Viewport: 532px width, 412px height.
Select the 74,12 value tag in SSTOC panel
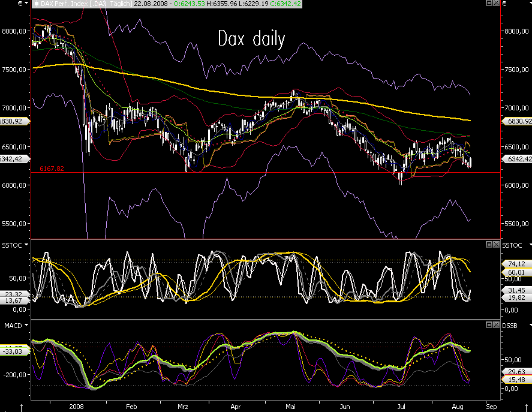[x=516, y=263]
